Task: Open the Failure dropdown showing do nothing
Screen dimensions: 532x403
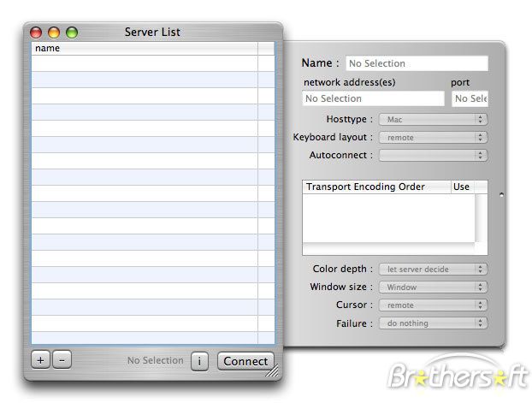Action: click(x=434, y=323)
